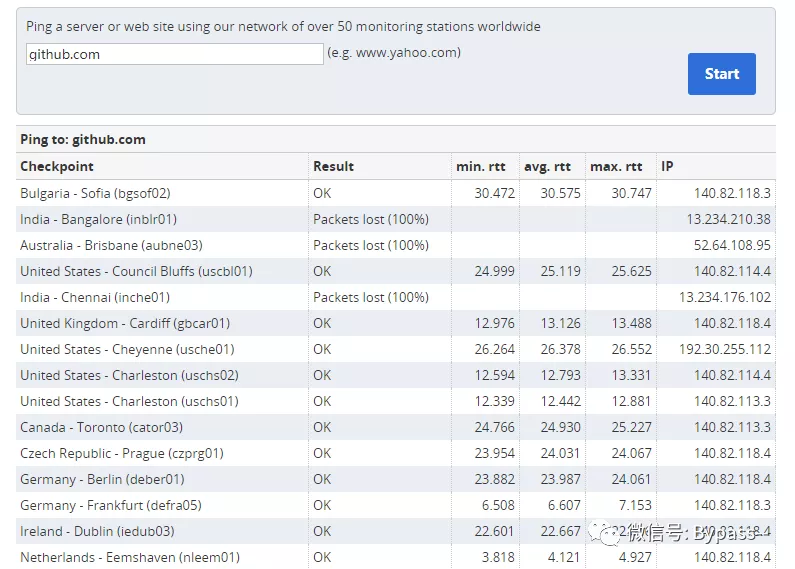Click the Council Bluffs (uscbl01) checkpoint

(x=136, y=271)
